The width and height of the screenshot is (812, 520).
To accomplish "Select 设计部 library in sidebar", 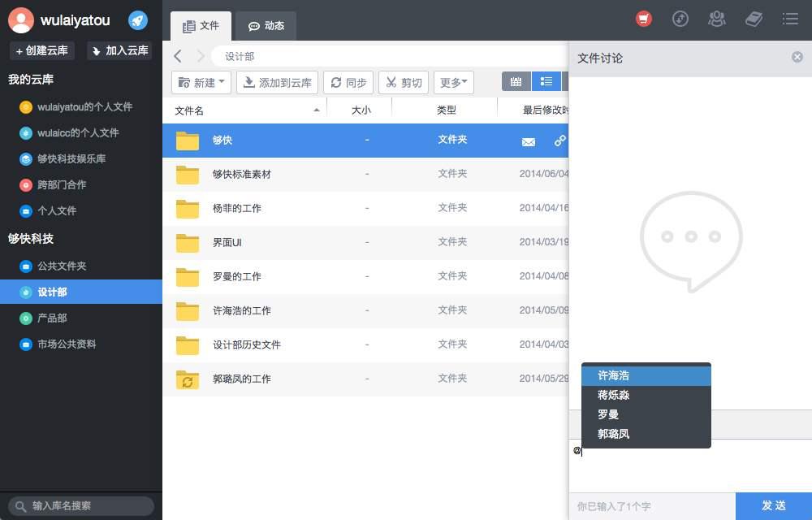I will pos(81,292).
